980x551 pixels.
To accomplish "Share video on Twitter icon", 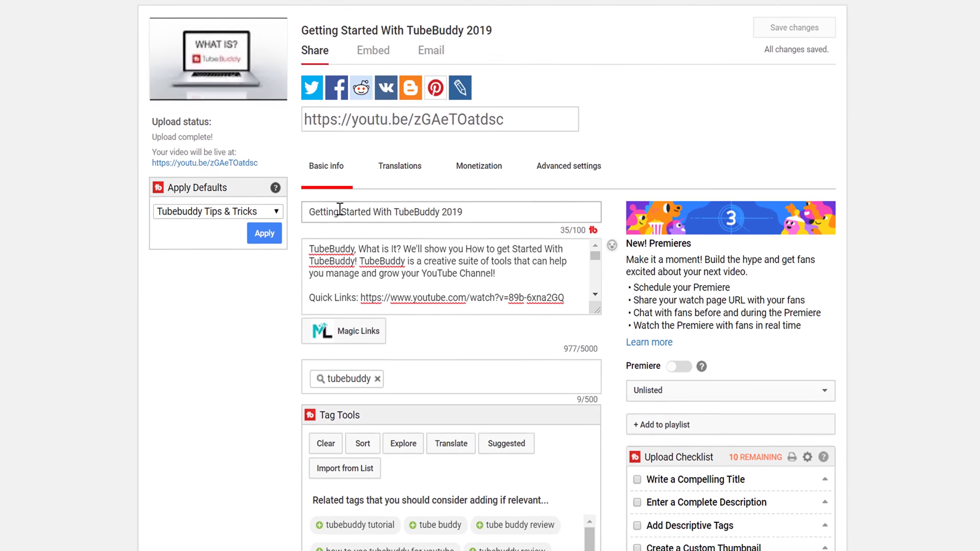I will click(x=312, y=88).
